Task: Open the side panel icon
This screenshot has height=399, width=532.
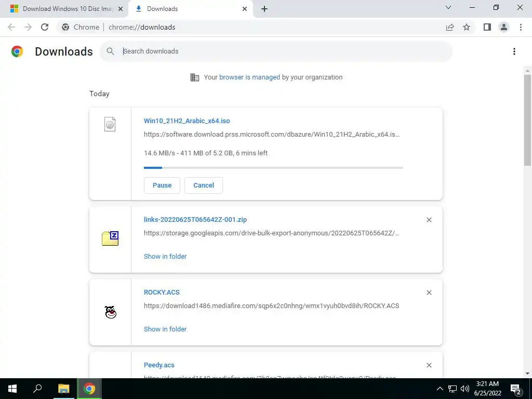Action: [487, 27]
